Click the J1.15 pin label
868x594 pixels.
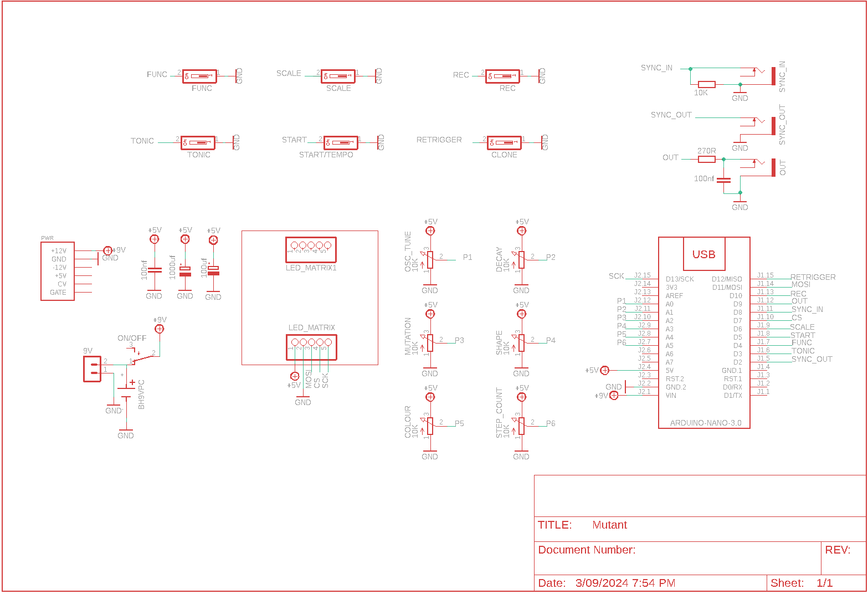[x=766, y=275]
